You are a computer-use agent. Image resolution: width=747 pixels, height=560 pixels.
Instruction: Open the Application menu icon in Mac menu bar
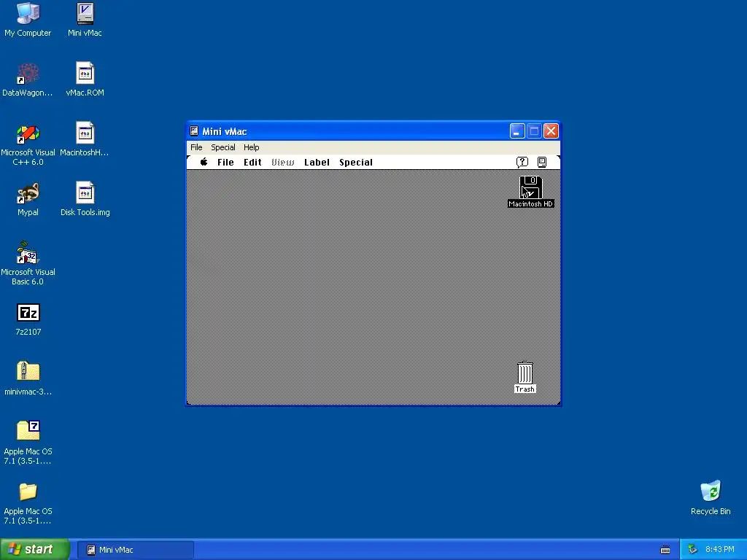coord(542,162)
